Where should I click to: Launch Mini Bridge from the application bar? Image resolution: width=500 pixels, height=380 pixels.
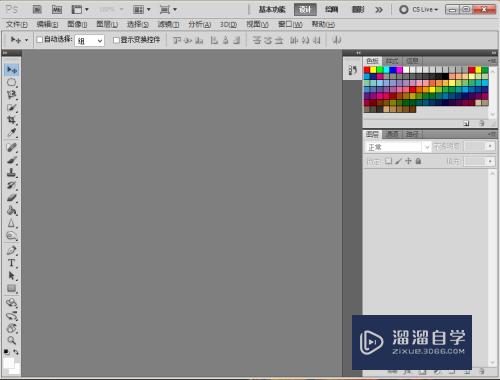[57, 10]
